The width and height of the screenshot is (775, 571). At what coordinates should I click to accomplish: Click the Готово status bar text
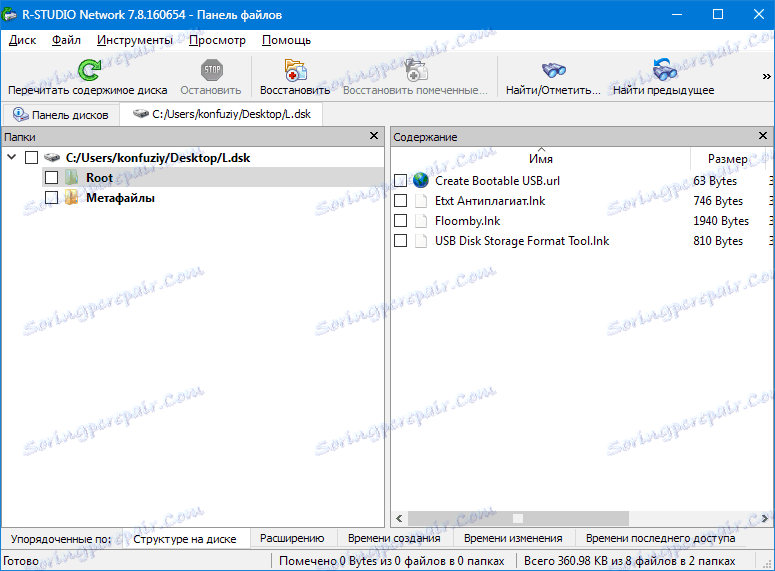21,561
